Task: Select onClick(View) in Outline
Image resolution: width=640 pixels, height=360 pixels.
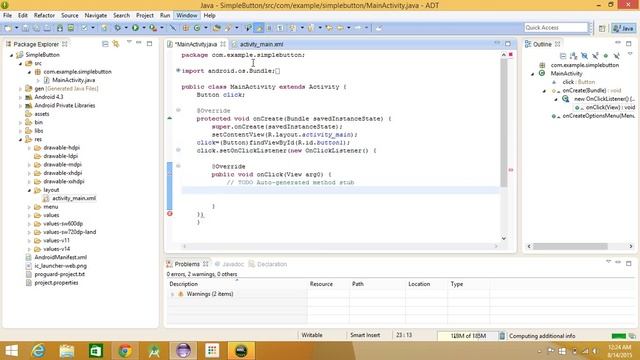Action: [610, 107]
